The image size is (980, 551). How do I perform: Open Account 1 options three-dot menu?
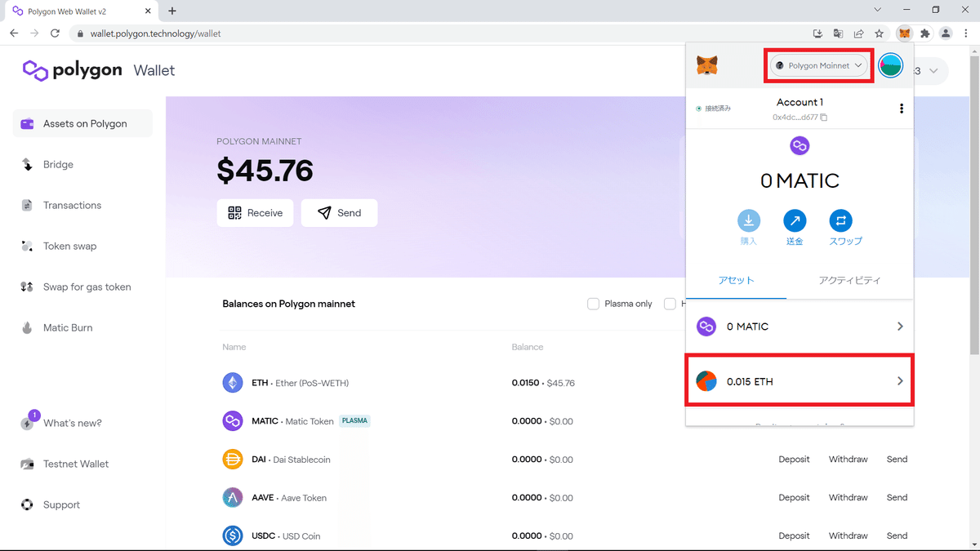[x=902, y=109]
